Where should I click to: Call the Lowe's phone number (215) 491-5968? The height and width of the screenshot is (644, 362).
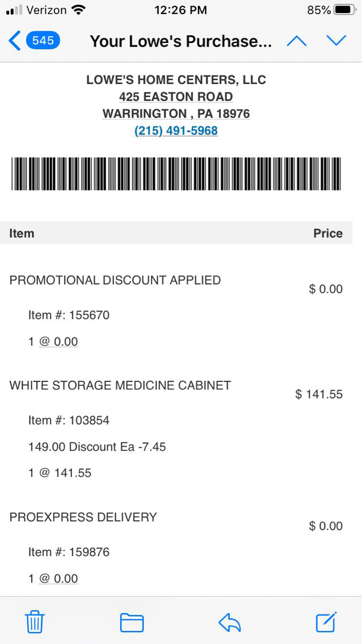176,131
